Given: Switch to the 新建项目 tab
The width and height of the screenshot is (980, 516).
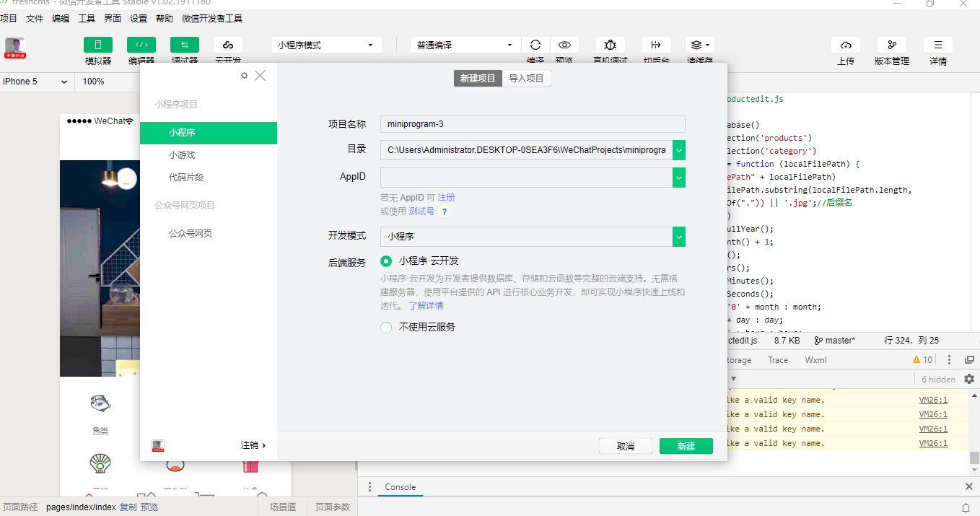Looking at the screenshot, I should pyautogui.click(x=478, y=78).
